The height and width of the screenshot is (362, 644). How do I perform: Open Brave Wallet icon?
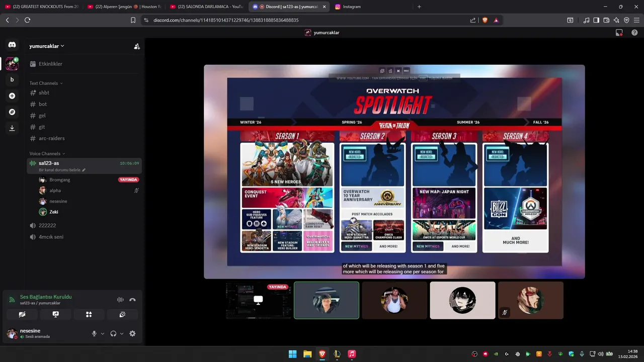606,20
